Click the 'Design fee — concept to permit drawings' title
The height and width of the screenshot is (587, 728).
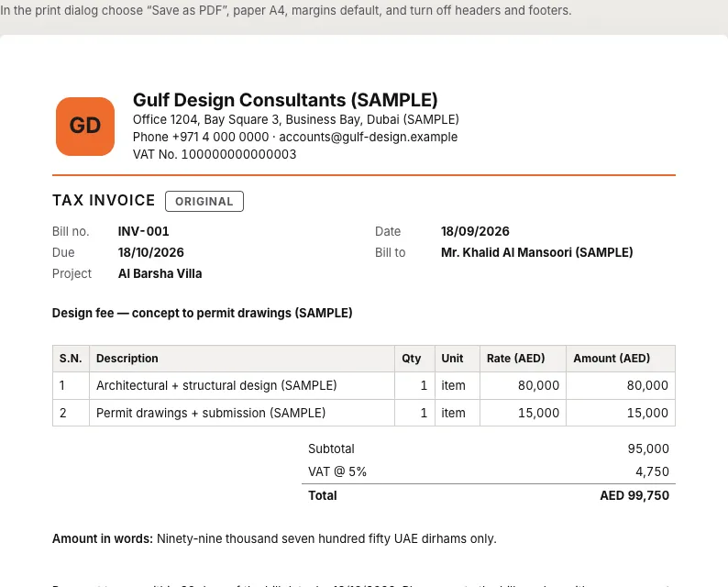(x=202, y=313)
